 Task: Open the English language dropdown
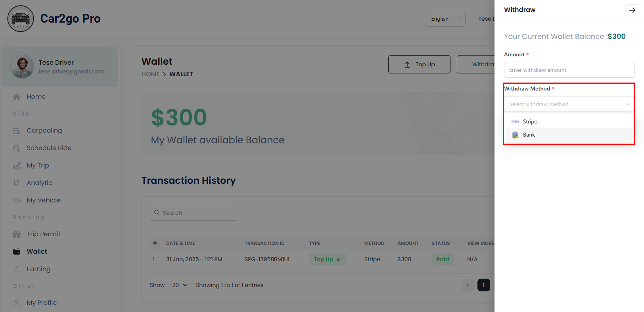[x=446, y=19]
